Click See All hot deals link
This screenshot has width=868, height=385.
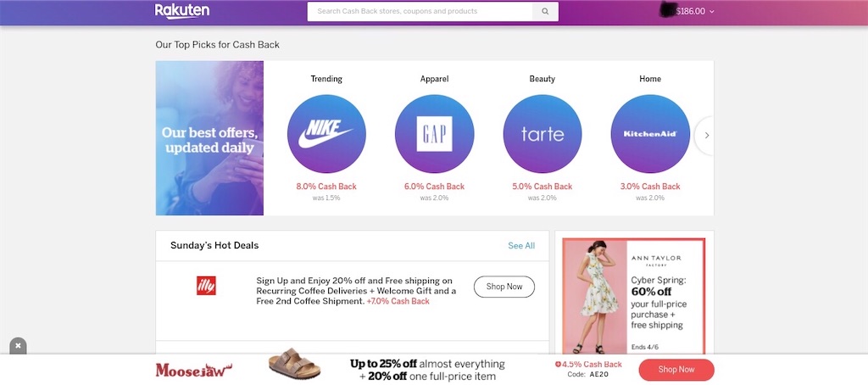521,245
